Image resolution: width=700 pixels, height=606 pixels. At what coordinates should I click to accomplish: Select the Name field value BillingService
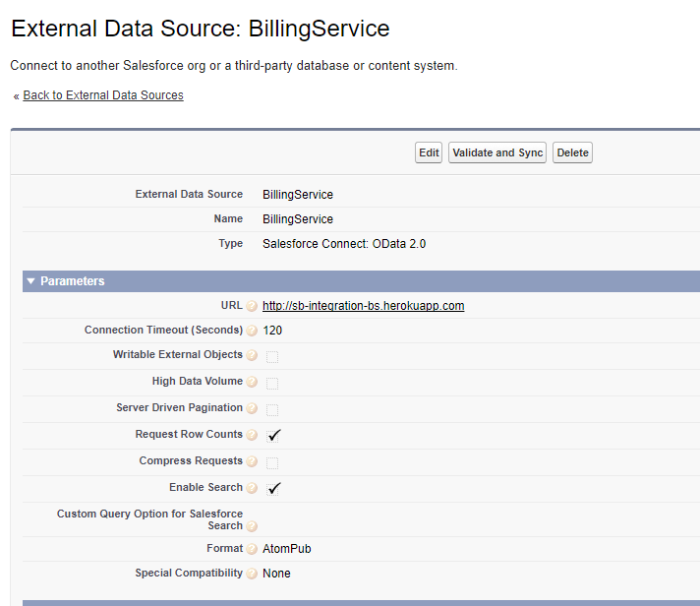pos(298,219)
